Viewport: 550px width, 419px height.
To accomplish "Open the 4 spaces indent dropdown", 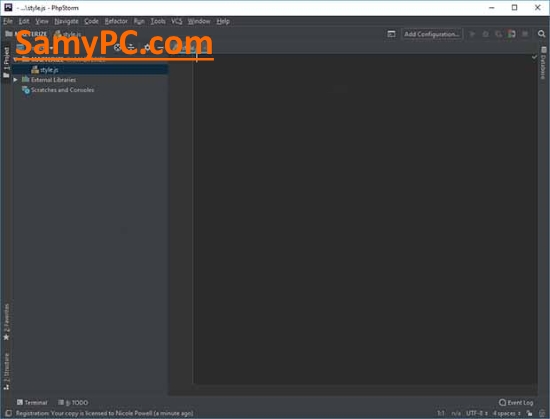I will coord(507,413).
